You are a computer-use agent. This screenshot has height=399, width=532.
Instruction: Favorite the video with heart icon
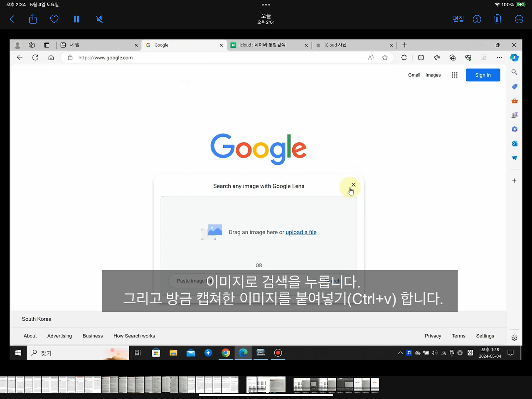[x=54, y=19]
